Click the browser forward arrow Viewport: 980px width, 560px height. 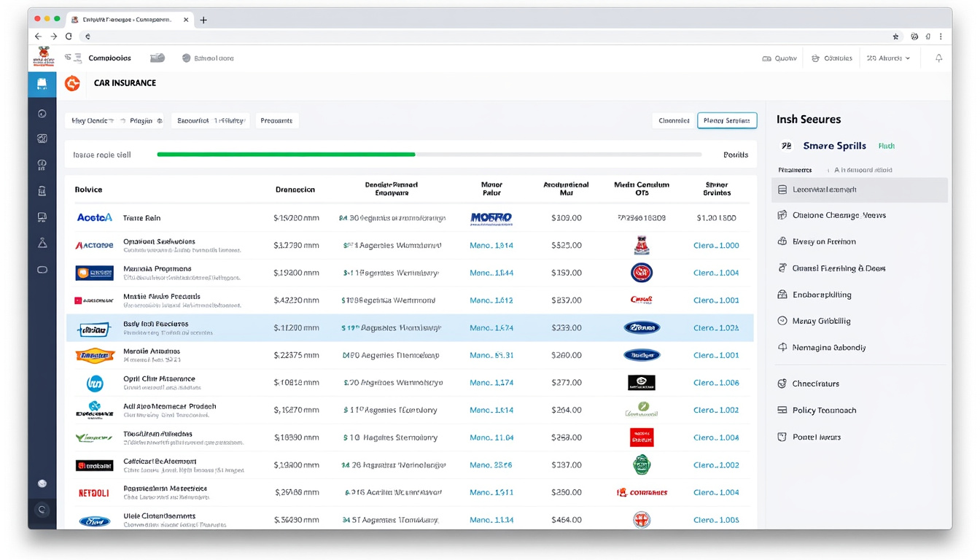point(54,36)
